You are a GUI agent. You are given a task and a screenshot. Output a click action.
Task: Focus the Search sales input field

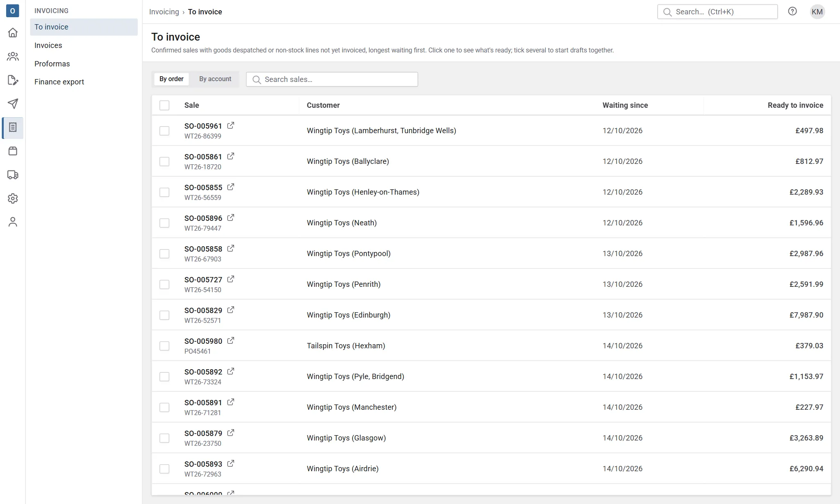tap(332, 79)
